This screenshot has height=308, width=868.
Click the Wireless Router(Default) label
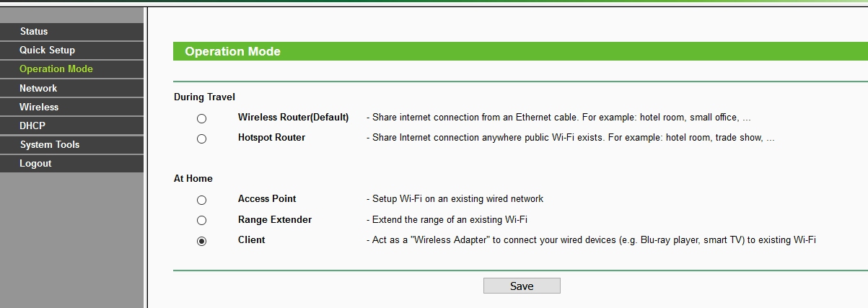click(x=293, y=117)
